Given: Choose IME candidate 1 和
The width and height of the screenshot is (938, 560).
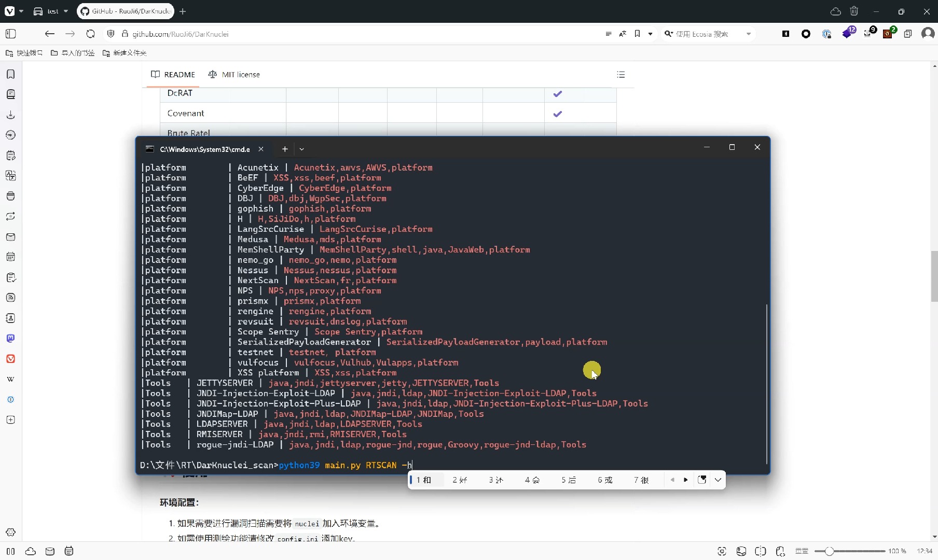Looking at the screenshot, I should (424, 480).
